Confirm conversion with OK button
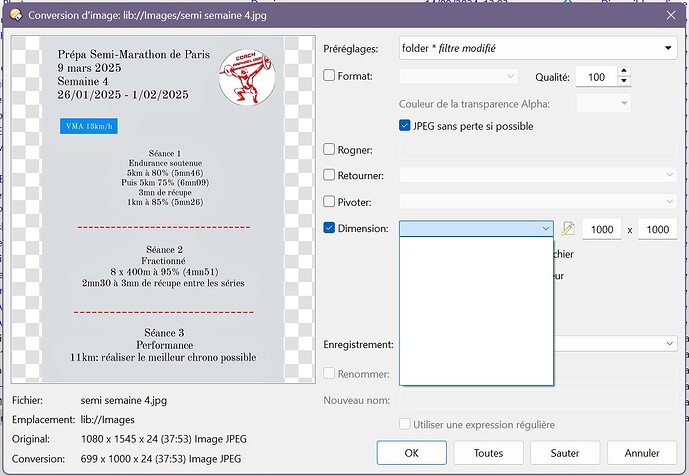Viewport: 689px width, 476px height. click(x=412, y=453)
